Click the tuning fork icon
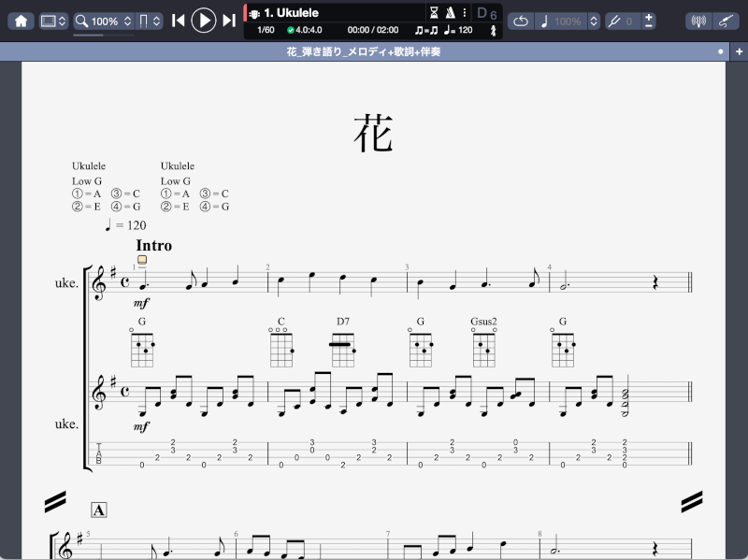This screenshot has height=560, width=748. pos(613,21)
